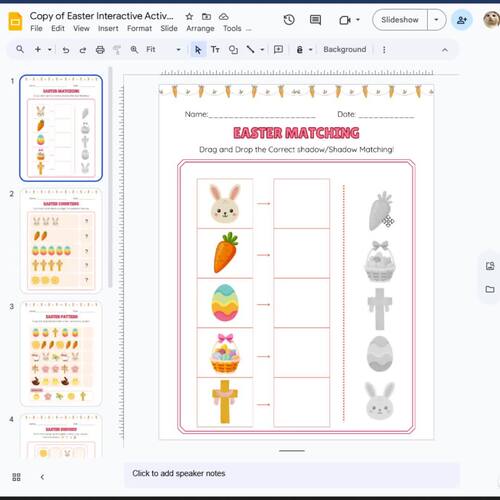
Task: Open the Slideshow options dropdown arrow
Action: (x=436, y=20)
